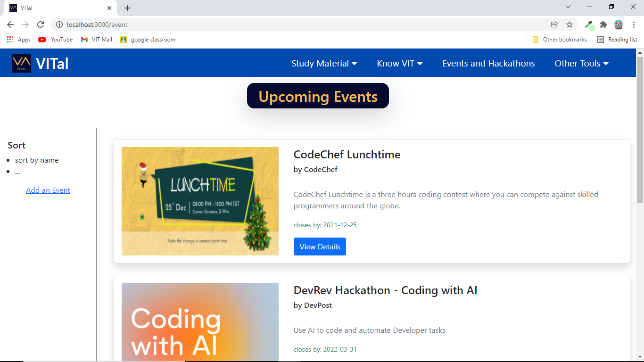Viewport: 644px width, 362px height.
Task: Reload the page with the refresh icon
Action: (41, 25)
